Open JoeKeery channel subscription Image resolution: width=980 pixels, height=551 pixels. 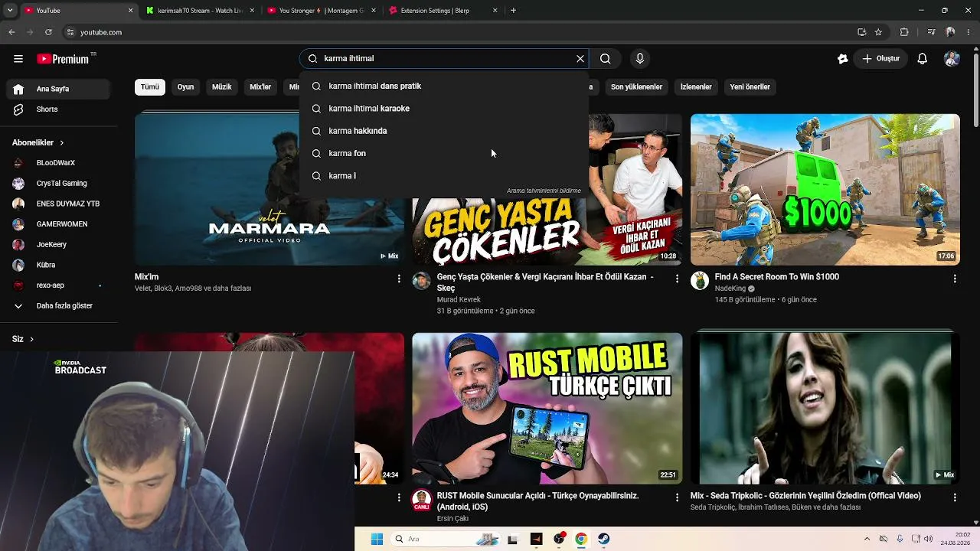tap(59, 245)
